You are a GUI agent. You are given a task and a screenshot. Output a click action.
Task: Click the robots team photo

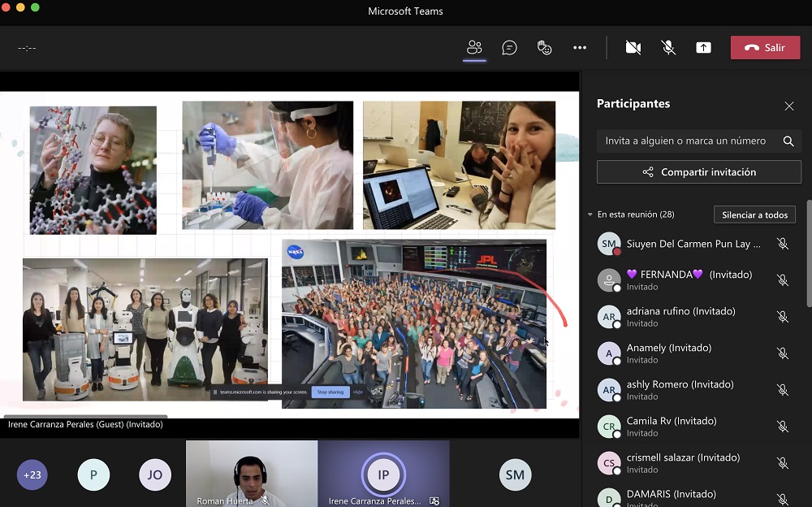click(x=145, y=330)
